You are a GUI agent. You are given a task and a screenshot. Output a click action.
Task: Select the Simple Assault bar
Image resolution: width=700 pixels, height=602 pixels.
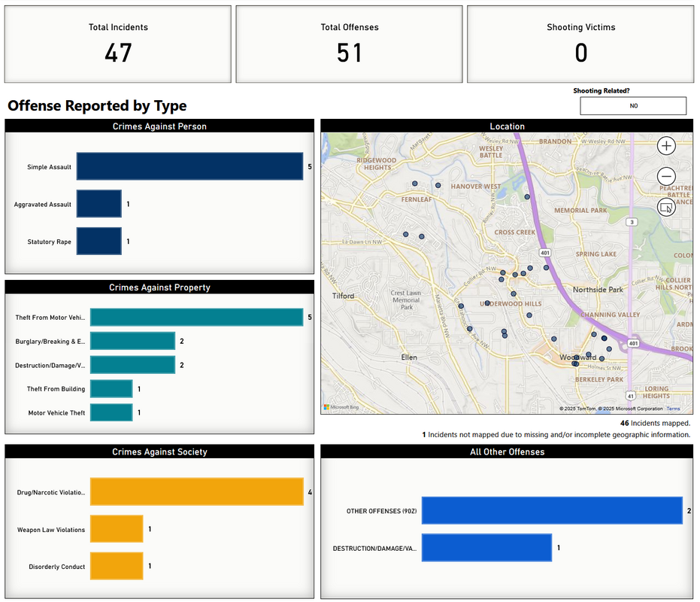189,166
